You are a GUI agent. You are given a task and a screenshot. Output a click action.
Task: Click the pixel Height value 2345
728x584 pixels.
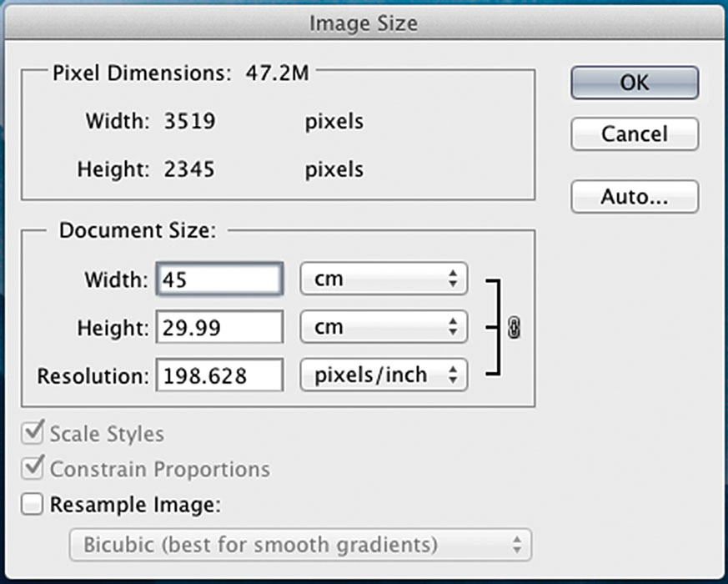(x=189, y=169)
